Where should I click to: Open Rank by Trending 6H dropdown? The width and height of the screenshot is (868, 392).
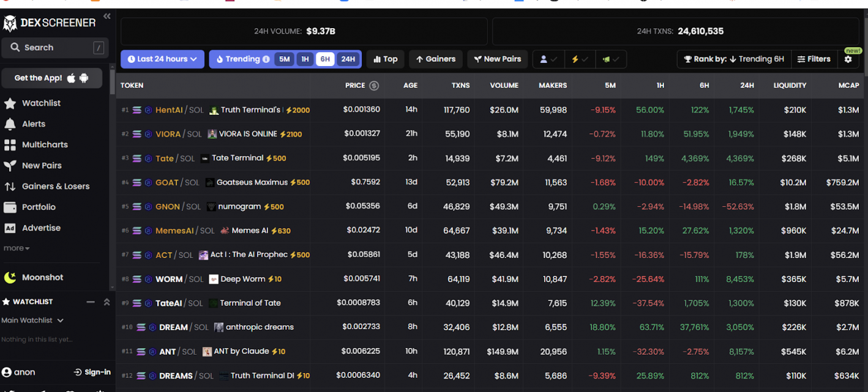(734, 59)
